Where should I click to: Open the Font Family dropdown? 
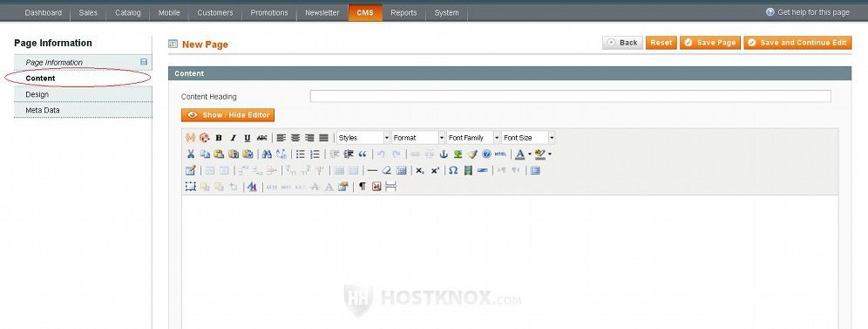click(473, 138)
